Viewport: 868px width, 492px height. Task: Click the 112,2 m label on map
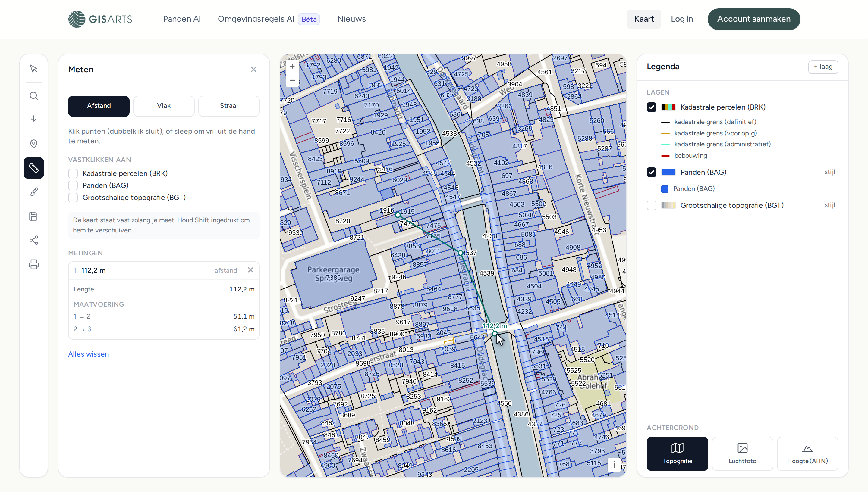pyautogui.click(x=495, y=326)
